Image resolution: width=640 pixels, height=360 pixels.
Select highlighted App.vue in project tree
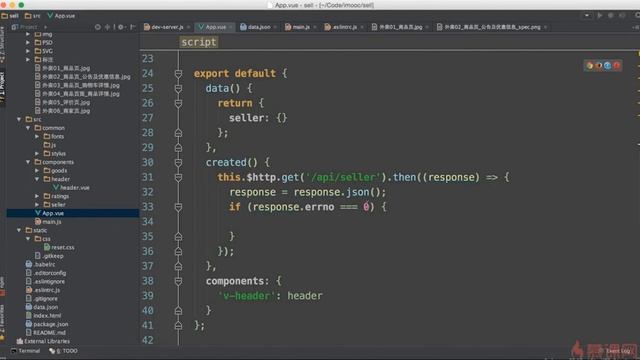click(x=49, y=213)
